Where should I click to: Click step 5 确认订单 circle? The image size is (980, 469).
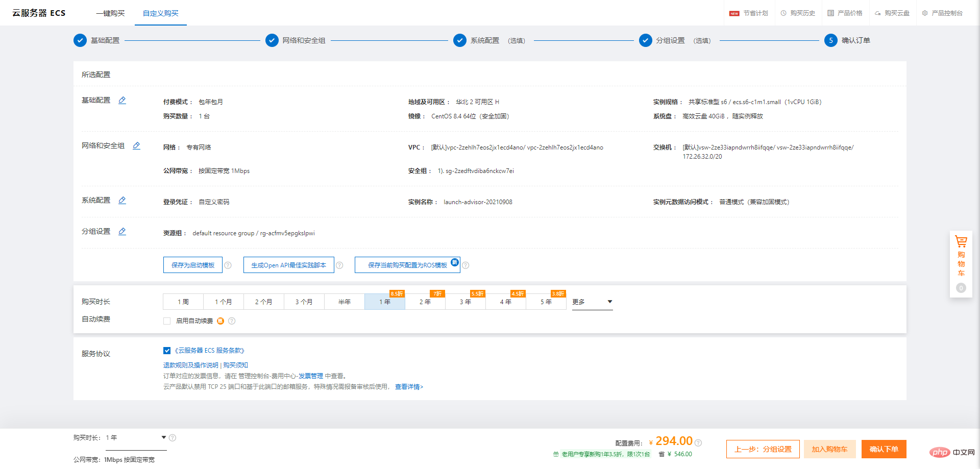pyautogui.click(x=831, y=40)
